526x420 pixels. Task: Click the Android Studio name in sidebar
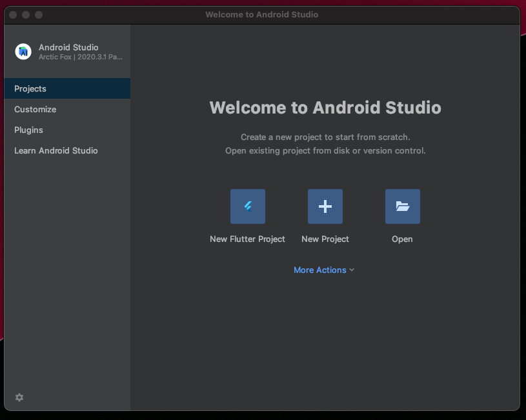click(x=68, y=47)
